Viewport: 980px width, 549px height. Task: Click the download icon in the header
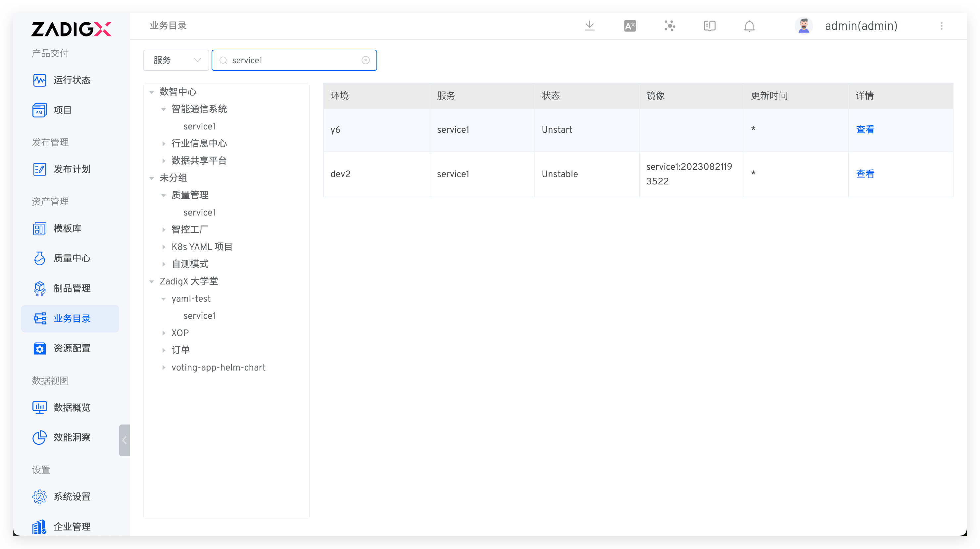point(589,26)
